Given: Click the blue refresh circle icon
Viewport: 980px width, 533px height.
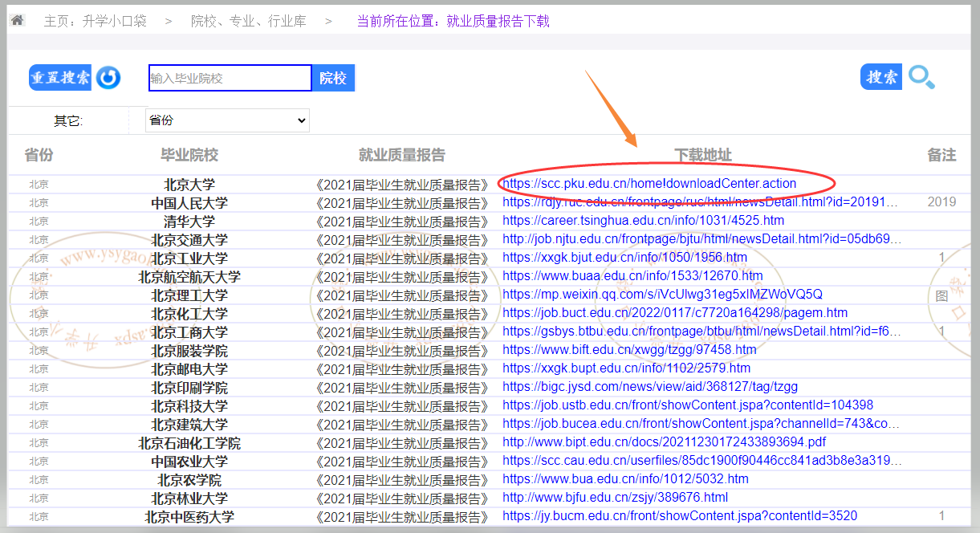Looking at the screenshot, I should click(108, 78).
